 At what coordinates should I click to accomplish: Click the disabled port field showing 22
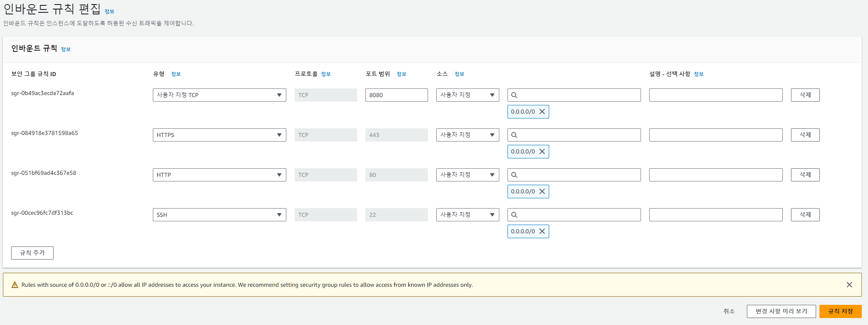click(x=396, y=215)
